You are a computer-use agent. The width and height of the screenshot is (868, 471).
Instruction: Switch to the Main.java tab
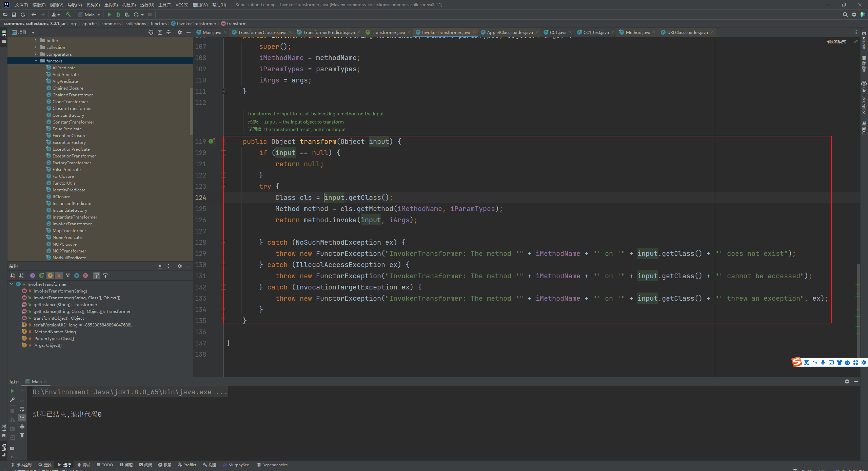click(x=212, y=32)
